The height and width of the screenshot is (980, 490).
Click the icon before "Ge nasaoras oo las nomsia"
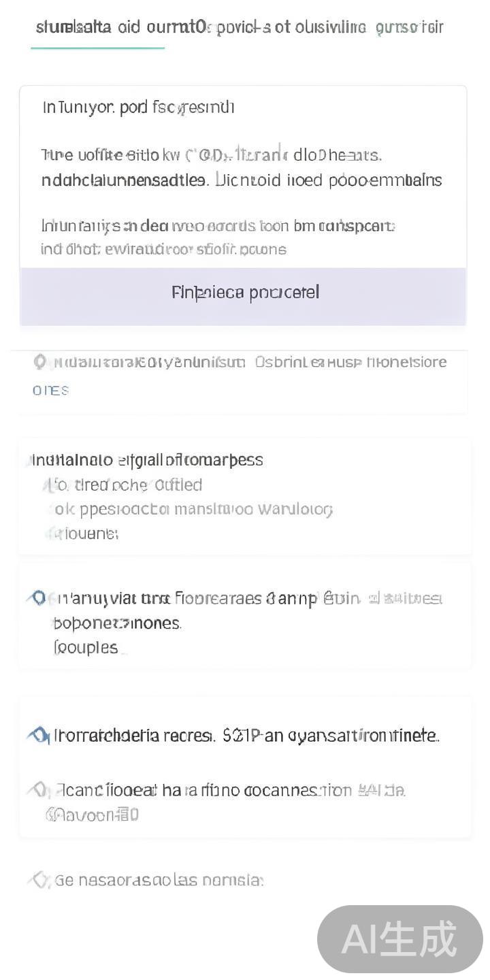[39, 880]
